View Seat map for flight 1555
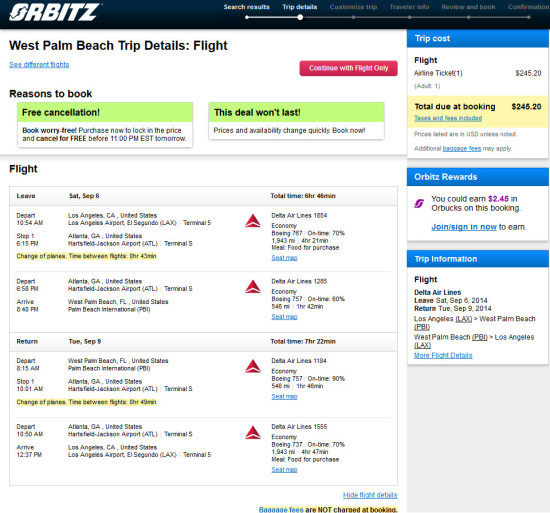Viewport: 550px width, 513px height. click(x=284, y=470)
